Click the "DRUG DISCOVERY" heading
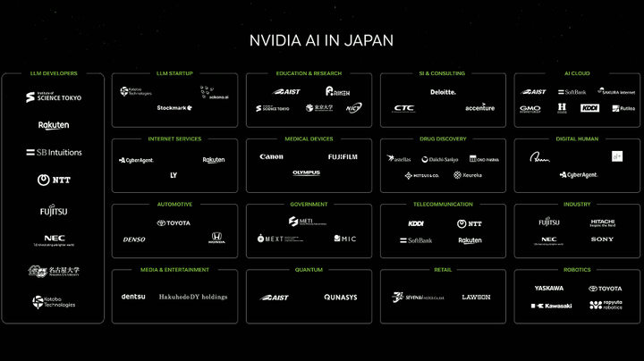644x361 pixels. (443, 139)
